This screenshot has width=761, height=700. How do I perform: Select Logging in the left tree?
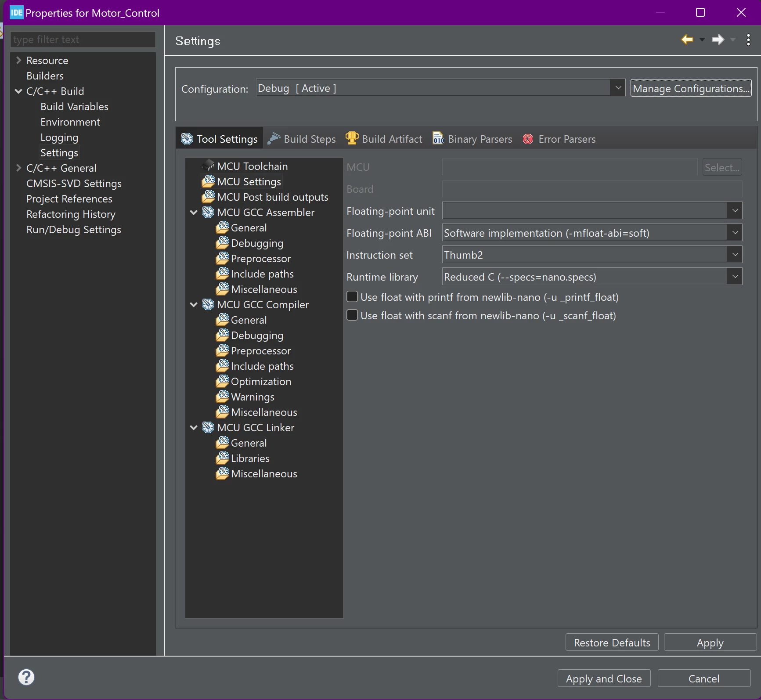click(x=59, y=137)
